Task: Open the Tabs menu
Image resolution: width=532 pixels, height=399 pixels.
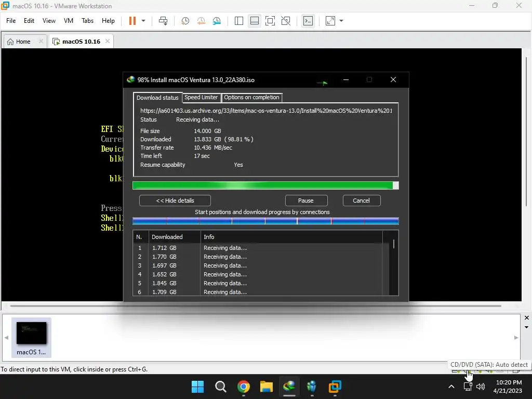Action: click(x=87, y=21)
